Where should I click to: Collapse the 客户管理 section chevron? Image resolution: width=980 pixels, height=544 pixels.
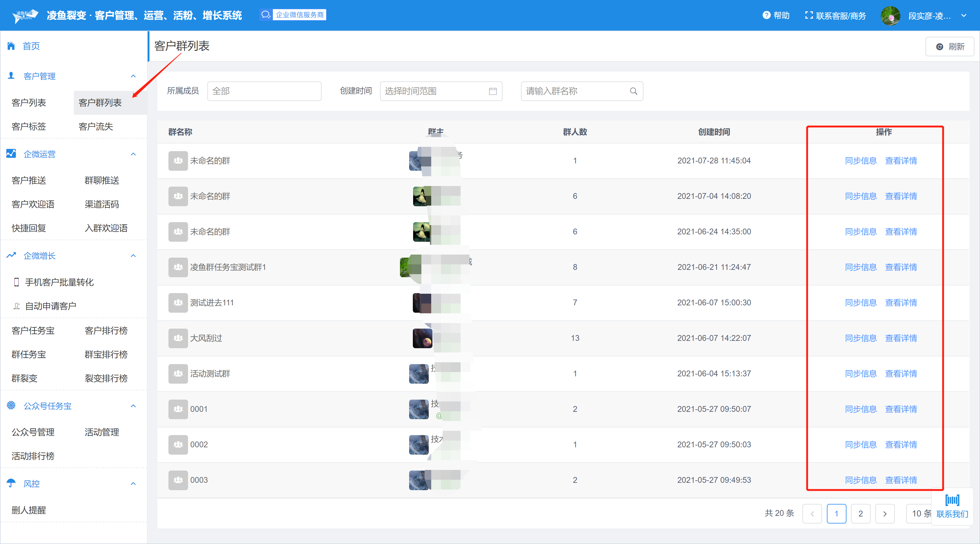tap(133, 76)
